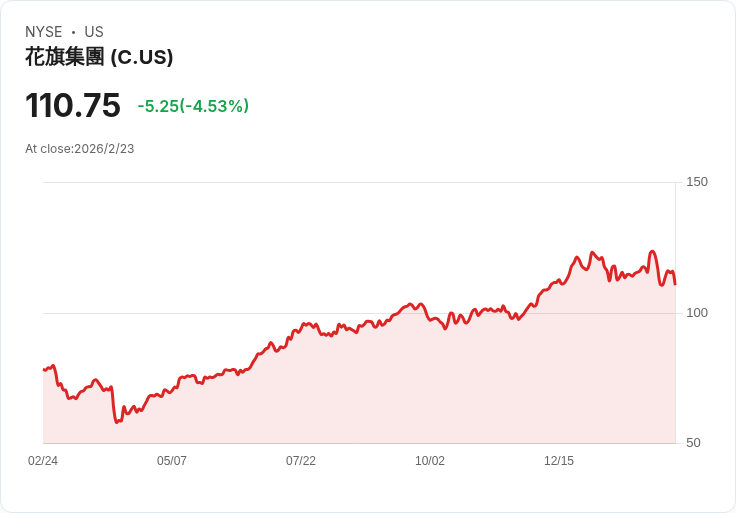Click the final endpoint of the price line
Screen dimensions: 736x513
click(x=675, y=284)
